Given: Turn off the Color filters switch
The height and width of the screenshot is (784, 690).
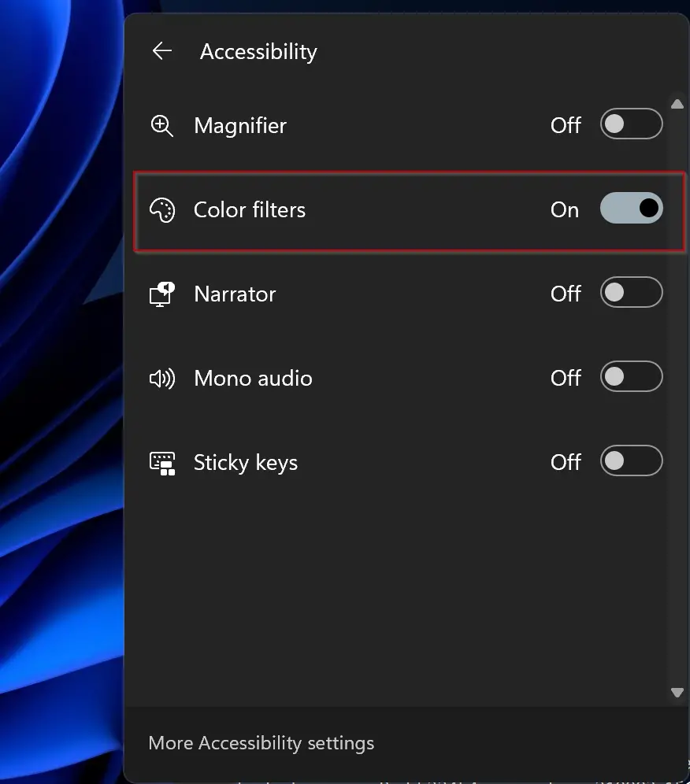Looking at the screenshot, I should pos(632,208).
